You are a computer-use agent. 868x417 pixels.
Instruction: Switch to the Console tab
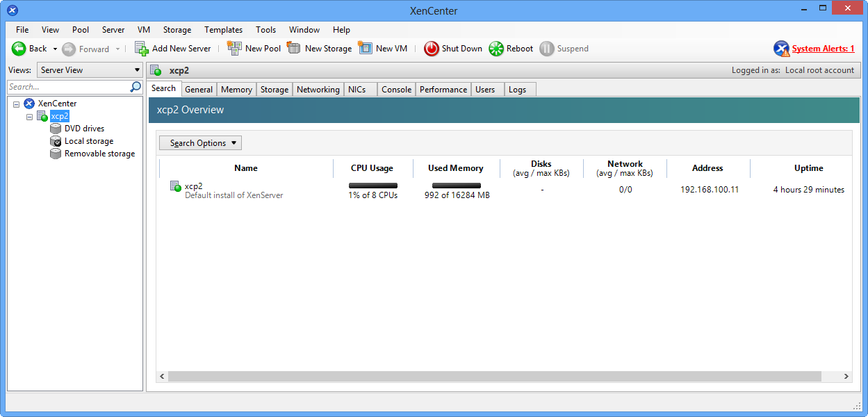click(x=397, y=90)
